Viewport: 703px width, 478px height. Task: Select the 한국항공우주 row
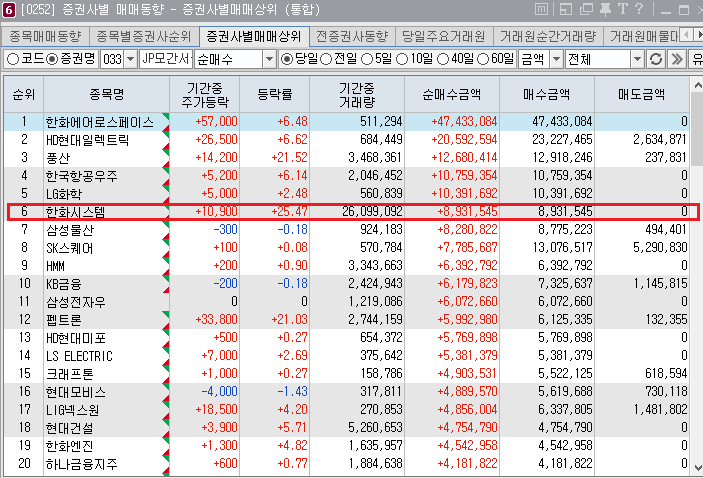[347, 175]
